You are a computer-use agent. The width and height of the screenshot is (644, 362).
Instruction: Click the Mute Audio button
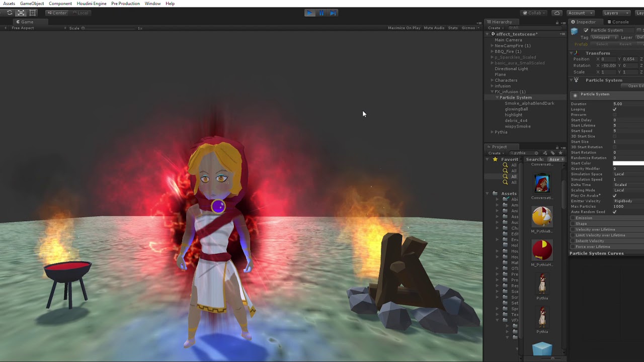coord(434,28)
